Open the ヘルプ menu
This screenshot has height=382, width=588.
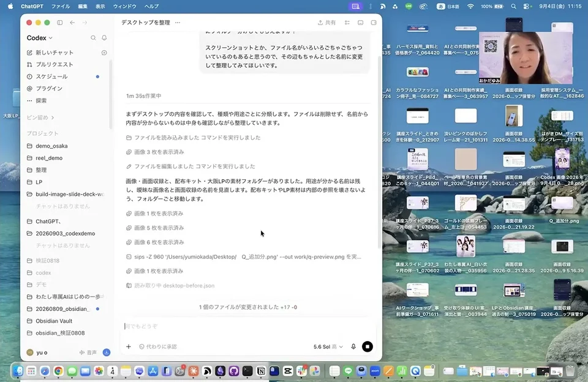[151, 6]
